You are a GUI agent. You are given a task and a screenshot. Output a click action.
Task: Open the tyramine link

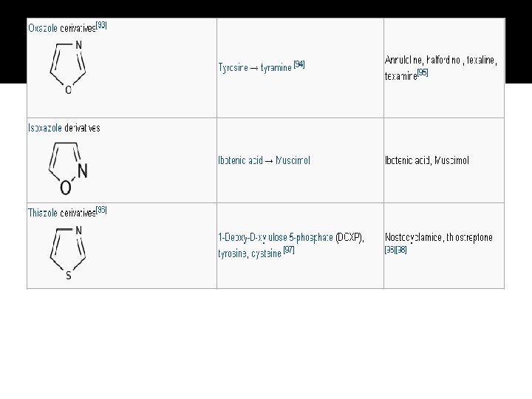tap(276, 67)
